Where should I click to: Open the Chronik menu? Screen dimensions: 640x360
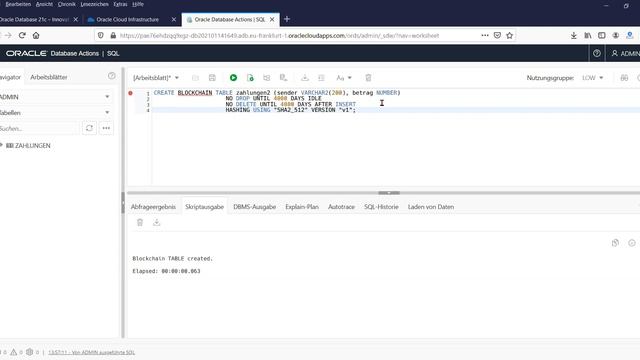tap(67, 4)
